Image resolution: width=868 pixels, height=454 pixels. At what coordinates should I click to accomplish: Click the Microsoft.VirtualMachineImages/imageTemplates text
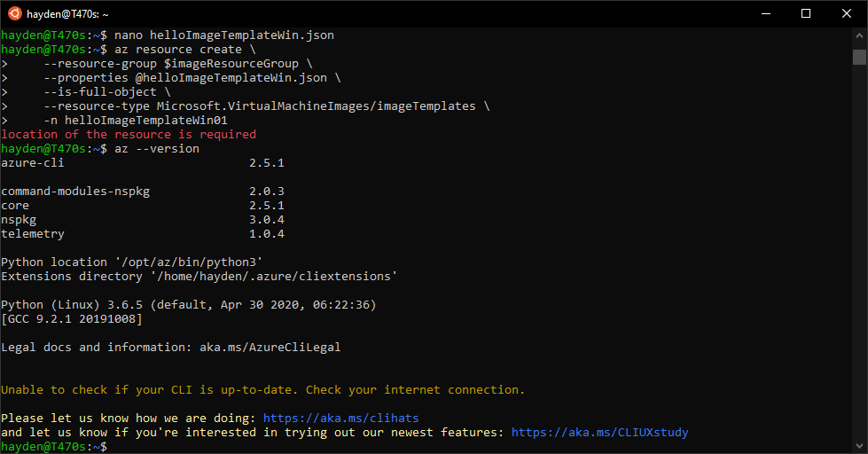[317, 106]
